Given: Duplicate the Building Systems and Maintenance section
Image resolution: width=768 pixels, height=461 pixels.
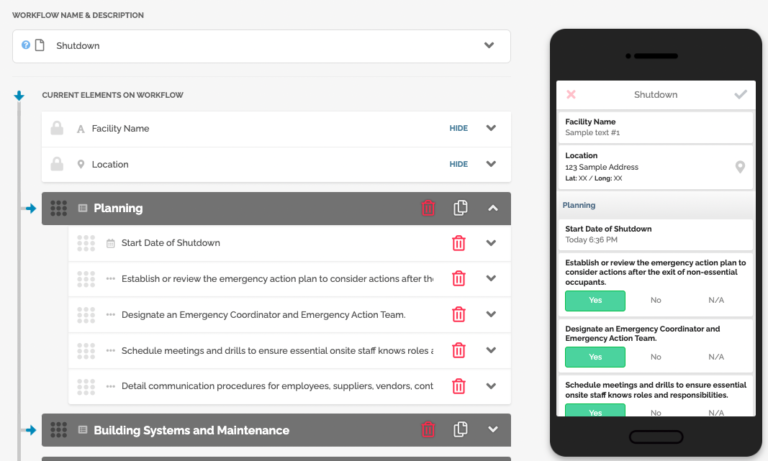Looking at the screenshot, I should (461, 430).
